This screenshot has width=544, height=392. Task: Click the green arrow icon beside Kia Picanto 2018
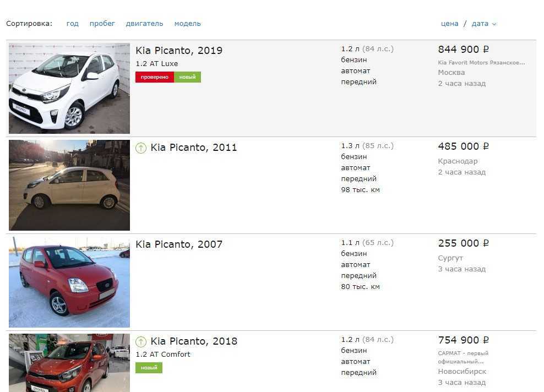point(141,341)
